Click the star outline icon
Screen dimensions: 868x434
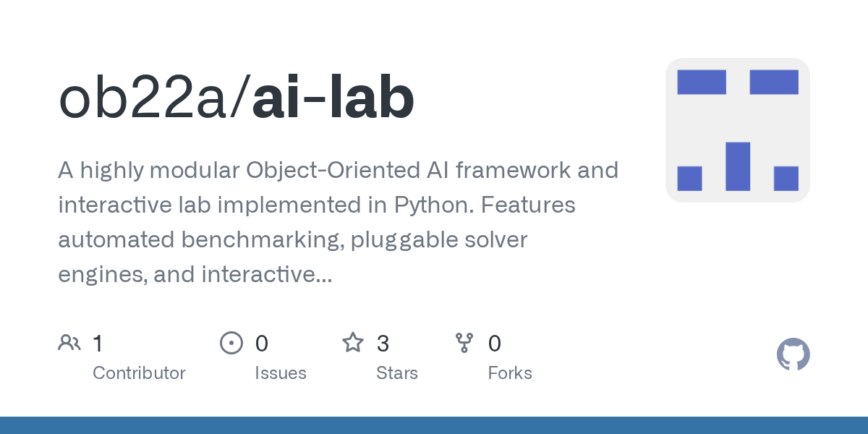[x=353, y=342]
